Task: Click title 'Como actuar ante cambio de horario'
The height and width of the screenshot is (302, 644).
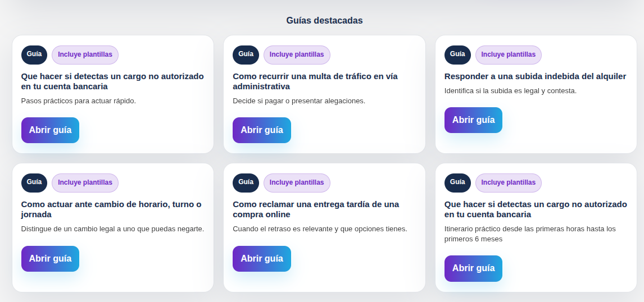Action: 111,209
